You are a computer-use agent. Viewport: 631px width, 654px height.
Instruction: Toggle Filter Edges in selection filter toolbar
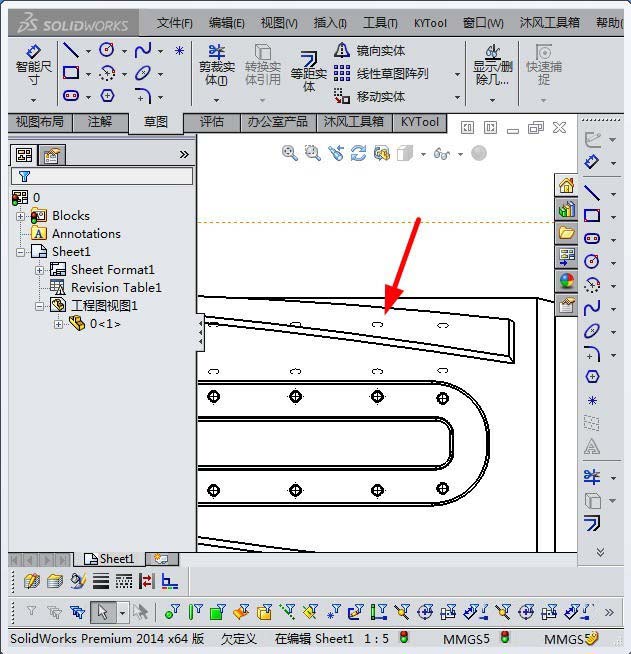point(195,612)
